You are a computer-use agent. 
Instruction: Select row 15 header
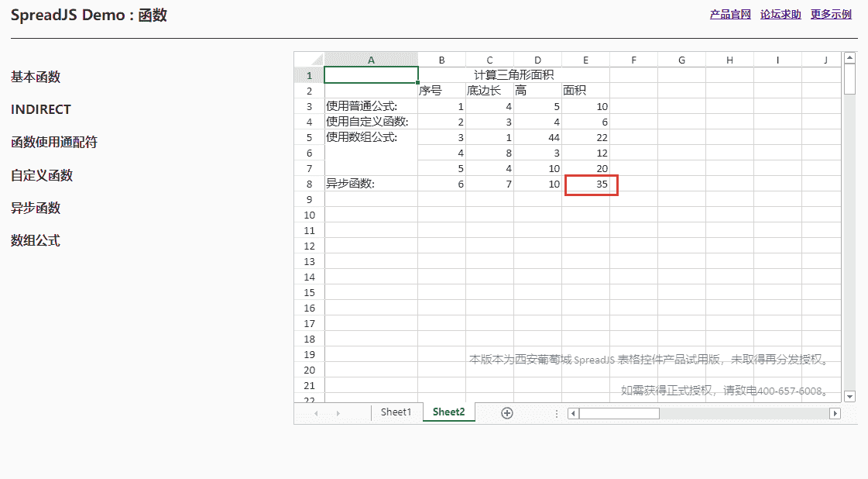coord(310,293)
